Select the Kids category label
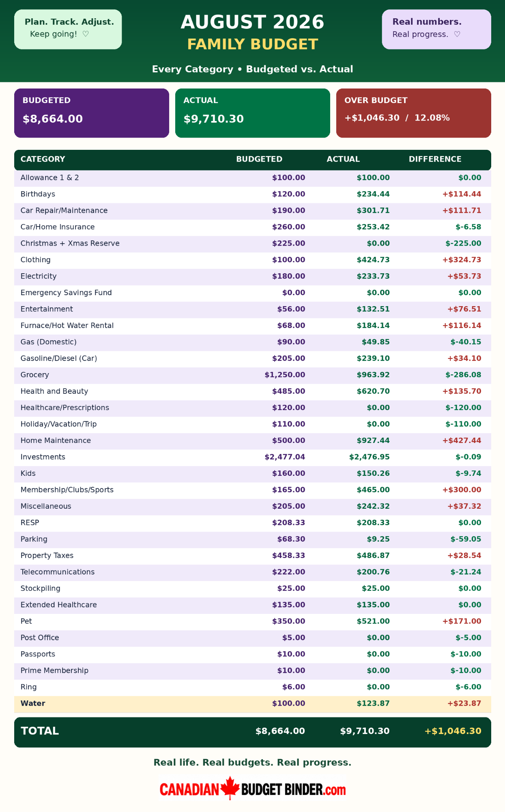The height and width of the screenshot is (812, 505). (28, 473)
